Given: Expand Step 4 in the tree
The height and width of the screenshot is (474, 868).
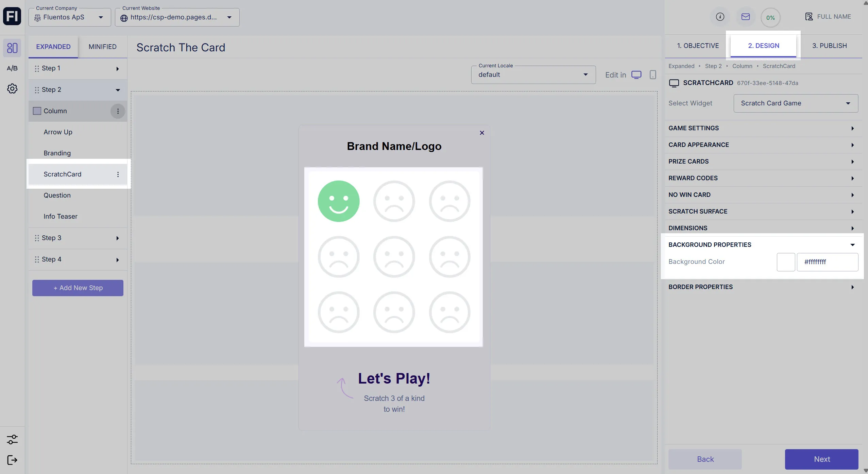Looking at the screenshot, I should (117, 260).
